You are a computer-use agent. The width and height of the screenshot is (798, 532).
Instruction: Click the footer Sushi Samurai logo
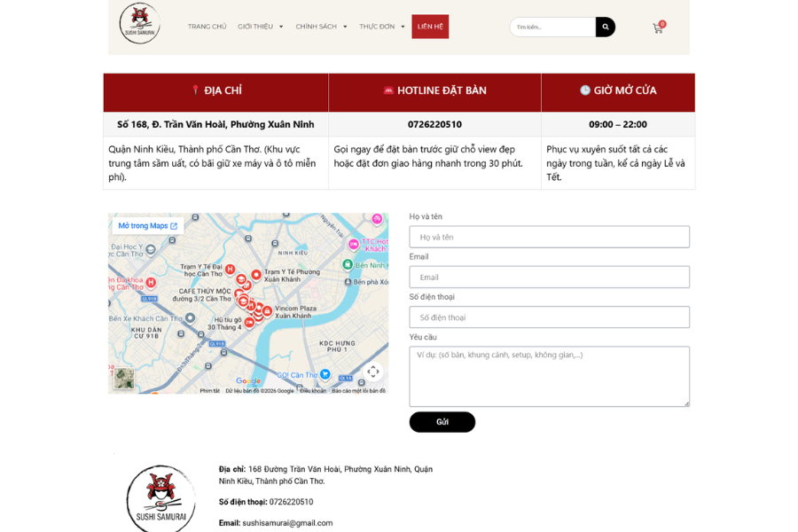pos(160,499)
